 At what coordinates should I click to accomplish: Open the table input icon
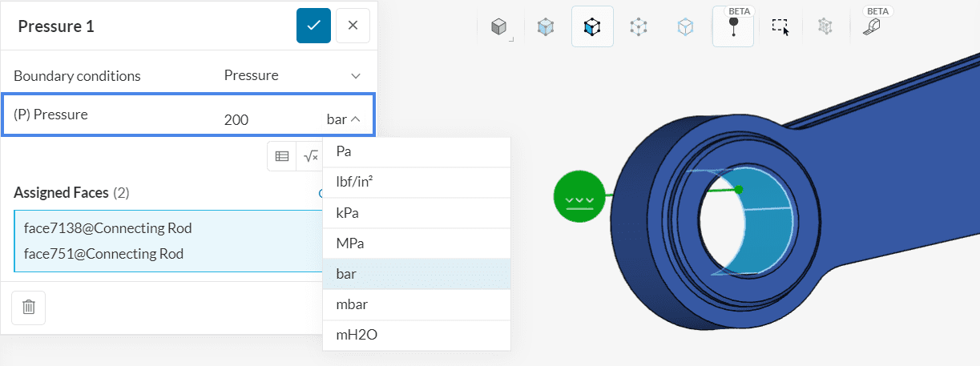[x=282, y=156]
